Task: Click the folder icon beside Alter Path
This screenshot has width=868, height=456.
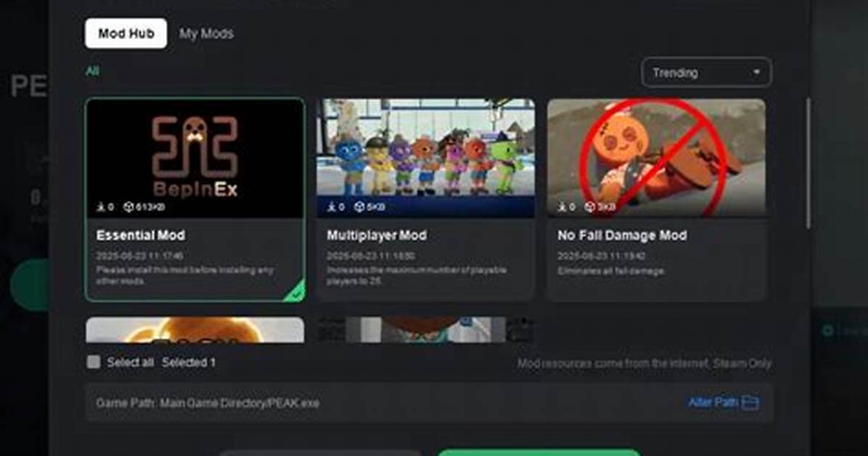Action: 750,402
